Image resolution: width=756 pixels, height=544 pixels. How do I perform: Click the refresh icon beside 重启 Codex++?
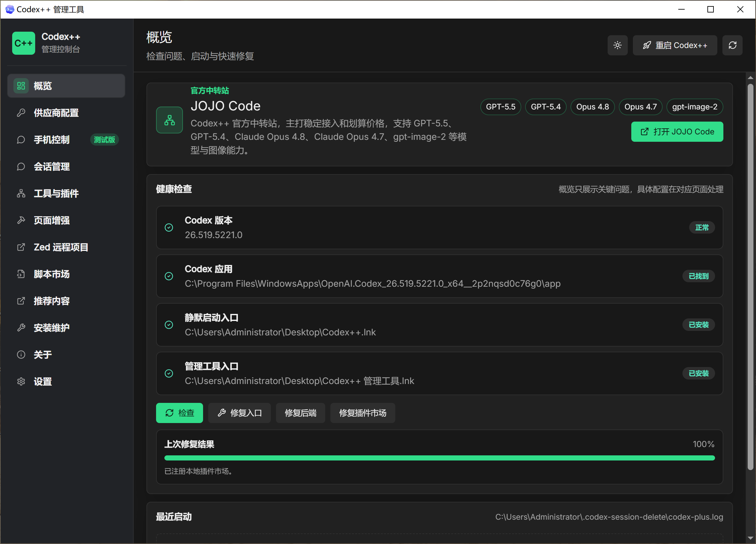click(732, 45)
